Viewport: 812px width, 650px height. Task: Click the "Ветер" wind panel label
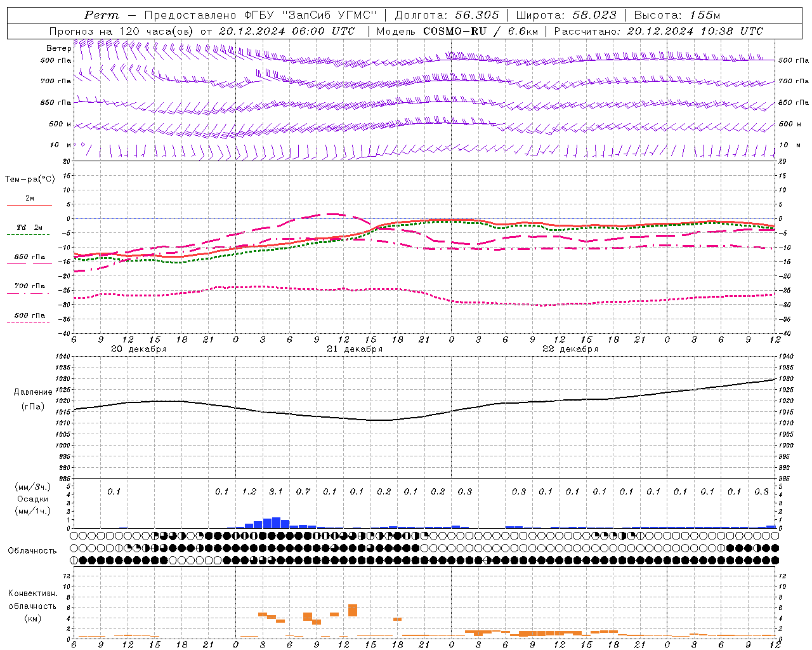(58, 48)
